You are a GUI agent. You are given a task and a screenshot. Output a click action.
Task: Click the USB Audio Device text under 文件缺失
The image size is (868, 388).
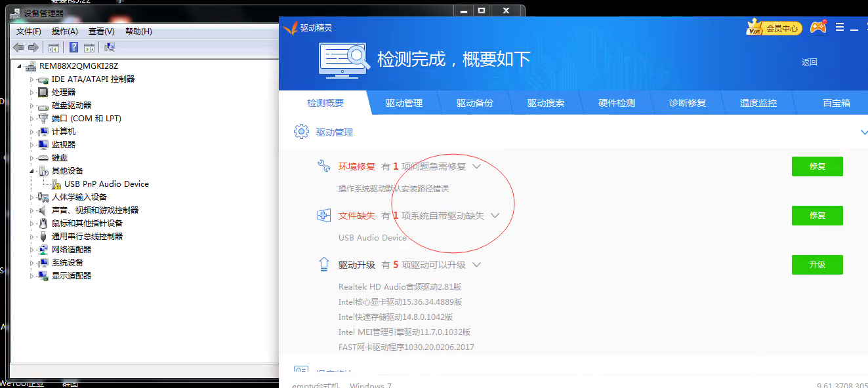pos(373,238)
